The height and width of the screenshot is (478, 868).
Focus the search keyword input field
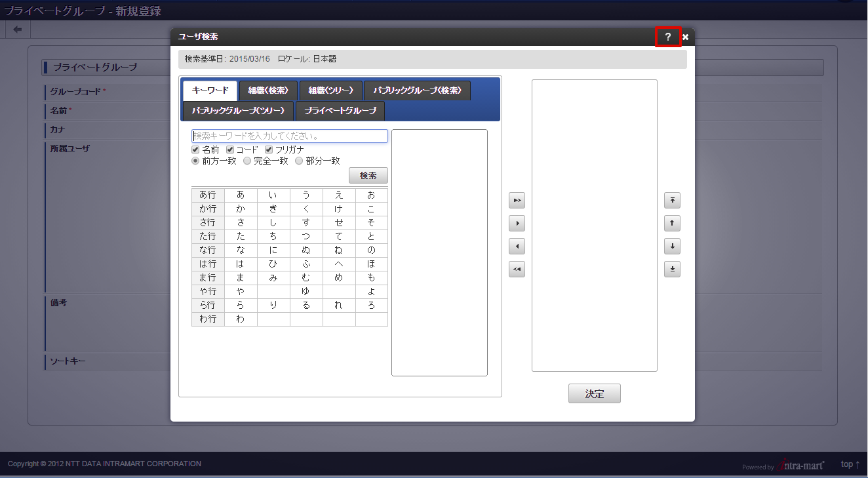290,136
